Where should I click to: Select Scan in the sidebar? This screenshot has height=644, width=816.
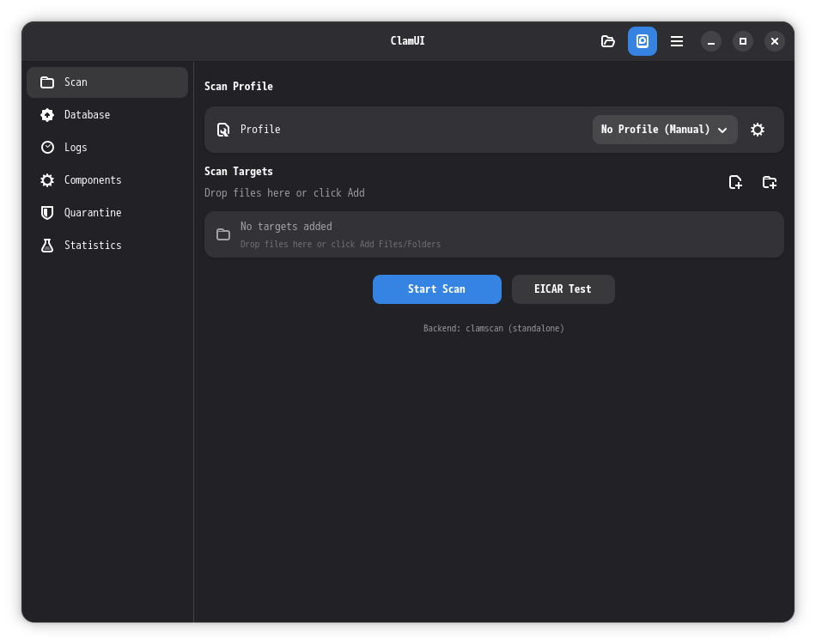coord(107,82)
